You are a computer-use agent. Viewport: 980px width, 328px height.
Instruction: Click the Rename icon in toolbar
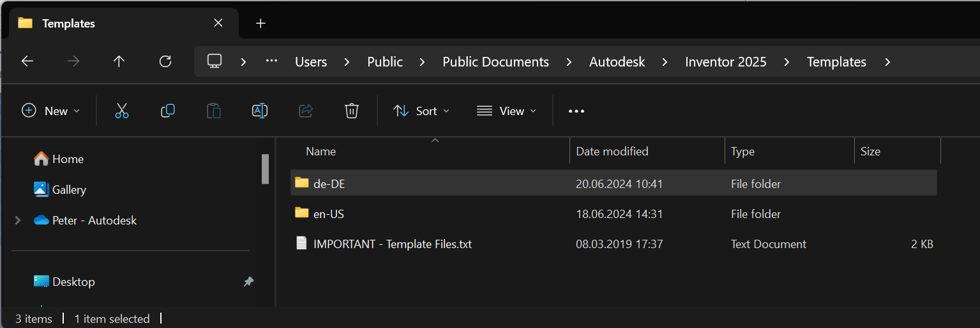[260, 111]
